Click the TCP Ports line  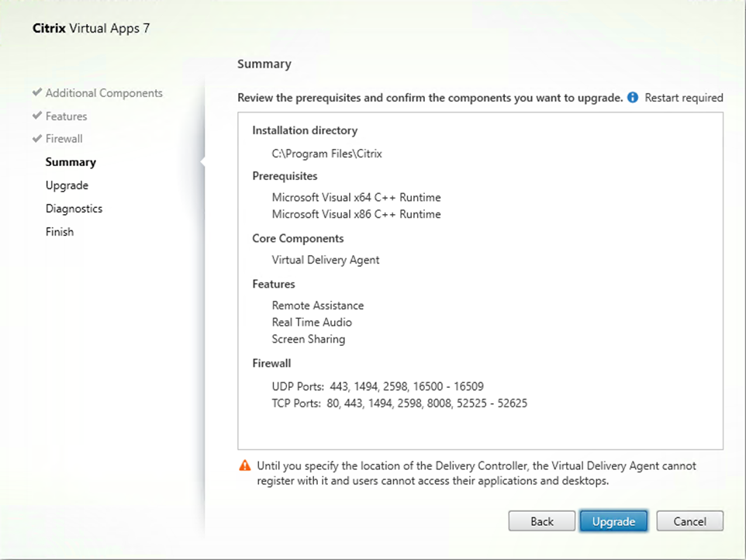pos(399,403)
